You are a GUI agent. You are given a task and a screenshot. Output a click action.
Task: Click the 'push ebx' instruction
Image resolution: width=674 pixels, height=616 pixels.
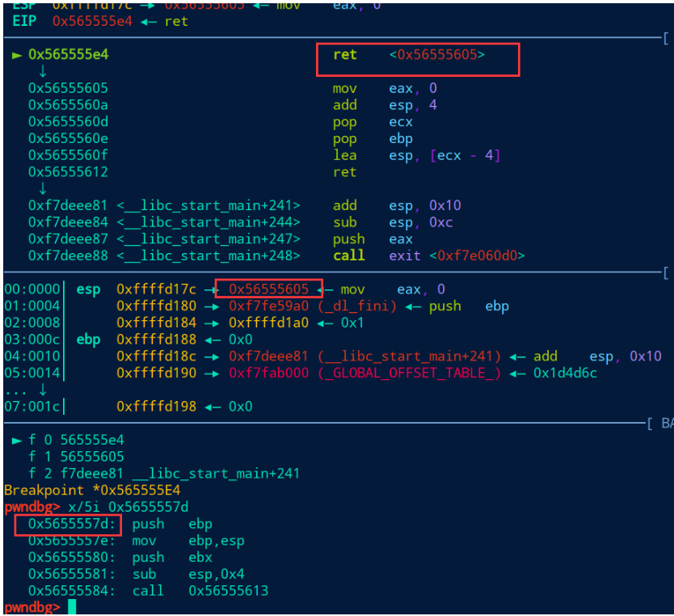(172, 558)
